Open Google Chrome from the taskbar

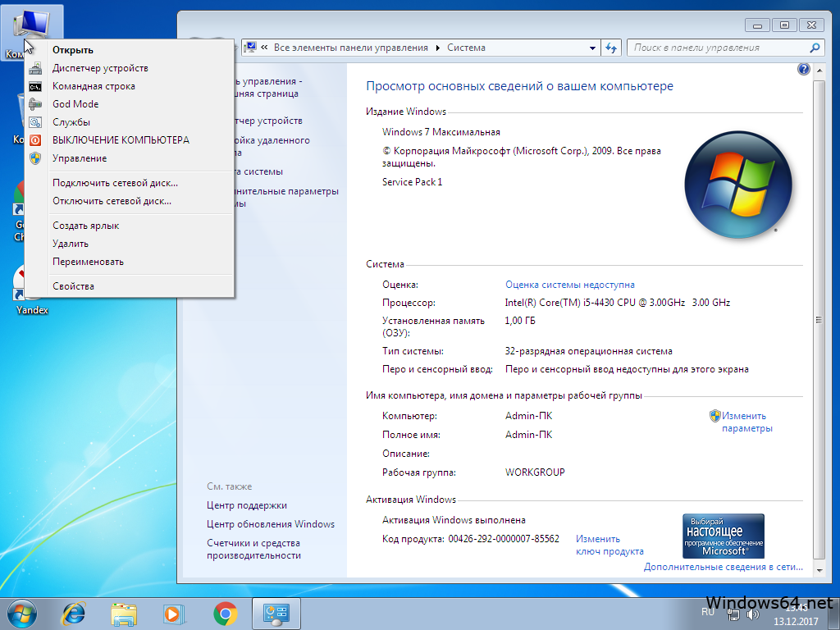[x=225, y=614]
